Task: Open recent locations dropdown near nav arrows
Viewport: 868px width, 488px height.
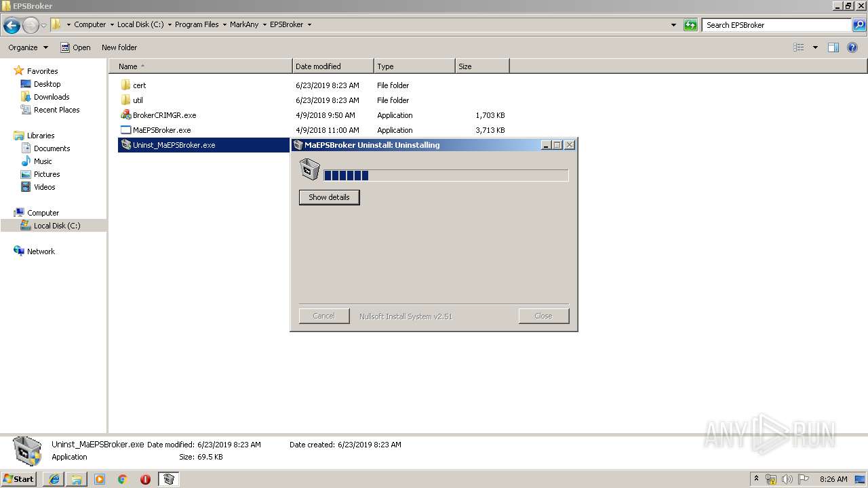Action: click(43, 26)
